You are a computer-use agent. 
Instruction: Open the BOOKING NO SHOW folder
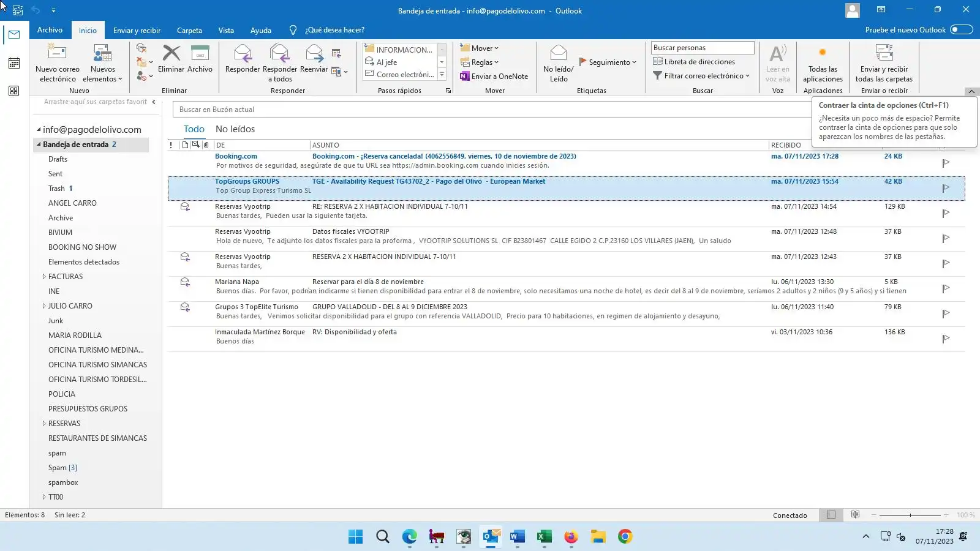pyautogui.click(x=83, y=247)
